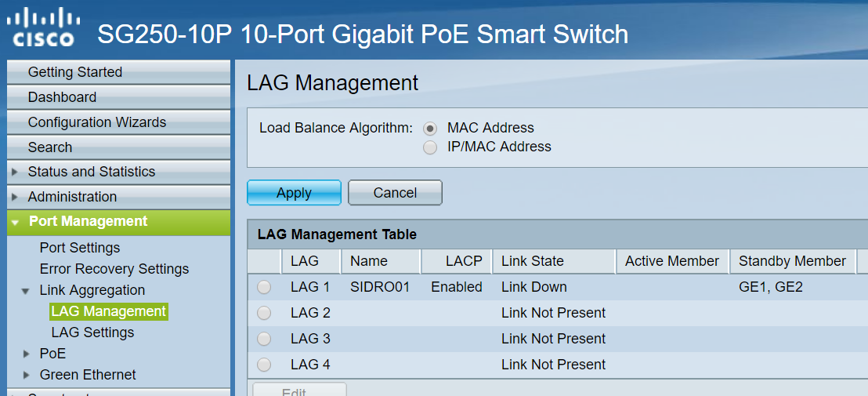Viewport: 868px width, 396px height.
Task: Select the LAG 3 row radio button
Action: point(264,339)
